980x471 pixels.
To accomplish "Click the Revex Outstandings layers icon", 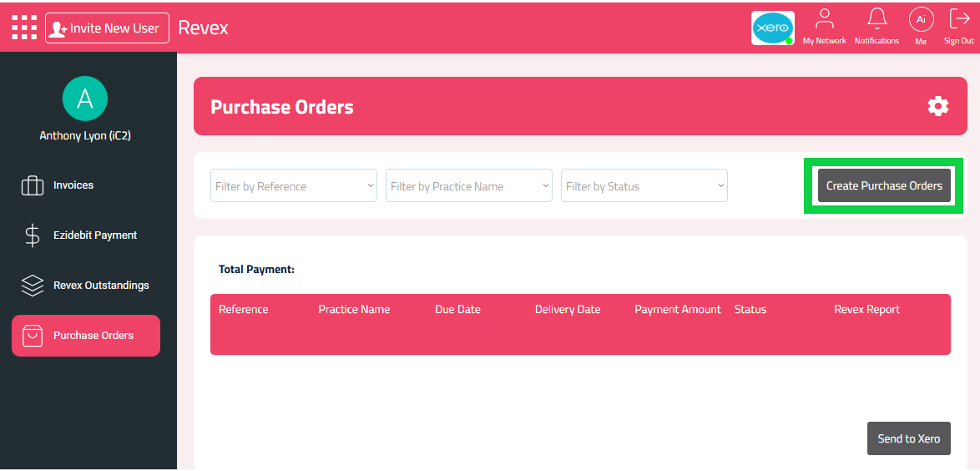I will click(33, 286).
